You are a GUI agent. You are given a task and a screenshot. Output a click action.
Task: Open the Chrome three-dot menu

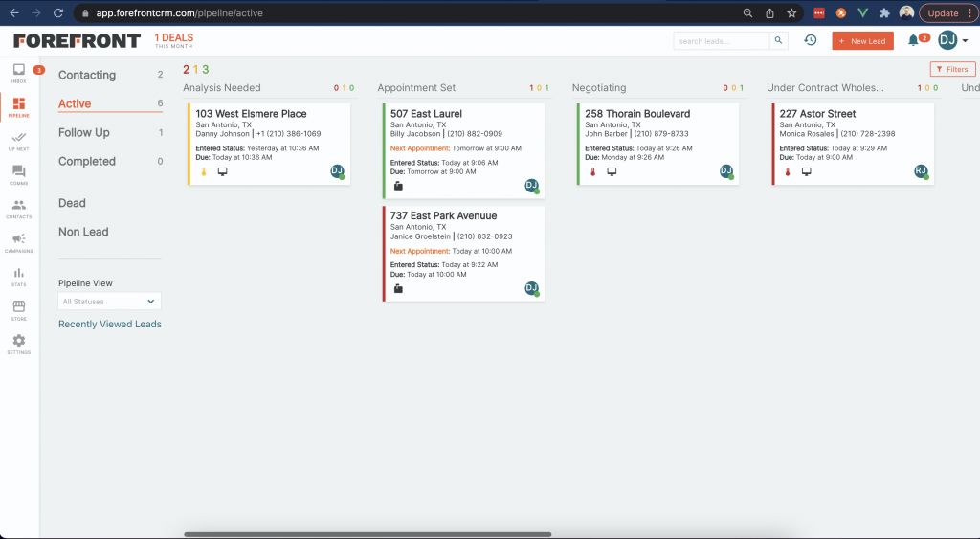coord(969,13)
